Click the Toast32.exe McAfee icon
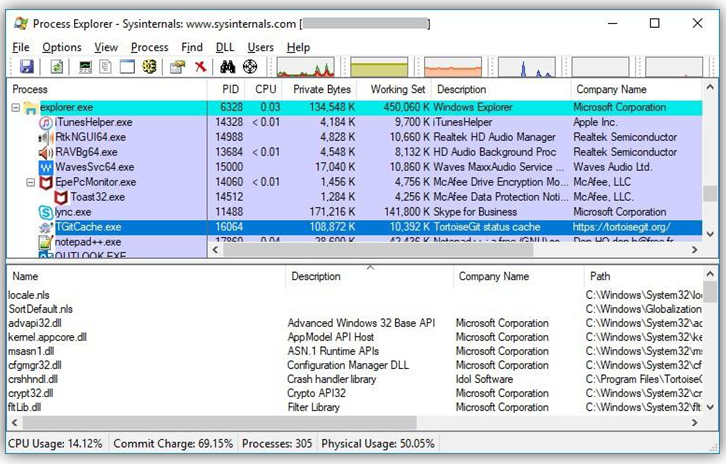This screenshot has height=464, width=726. pos(61,197)
